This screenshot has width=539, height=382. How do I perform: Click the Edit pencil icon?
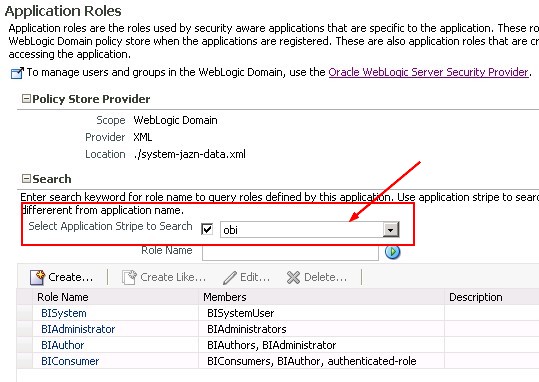(230, 278)
